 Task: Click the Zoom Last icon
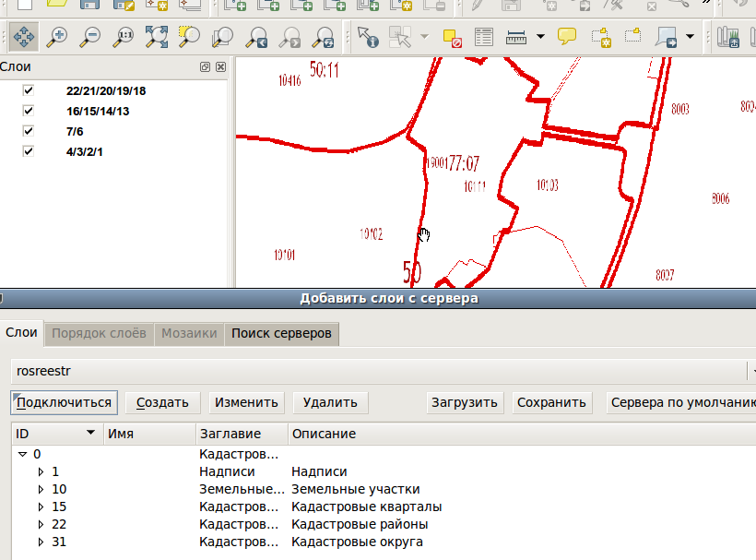pos(256,38)
